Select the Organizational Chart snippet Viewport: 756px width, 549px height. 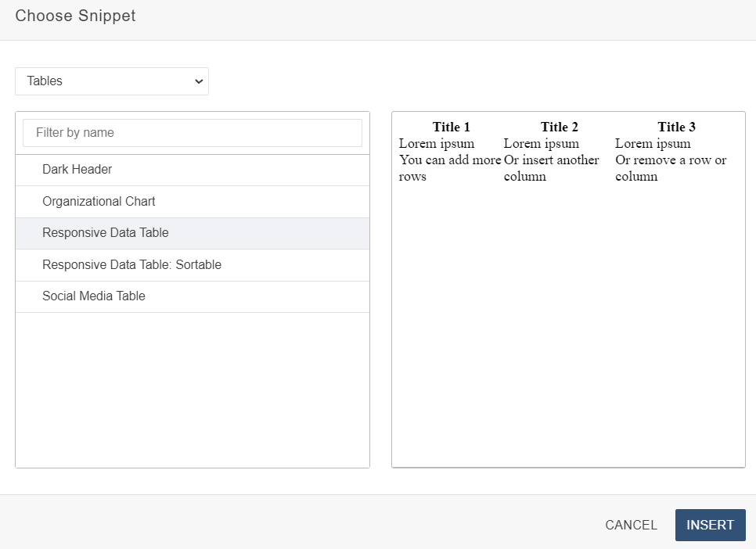pyautogui.click(x=98, y=201)
